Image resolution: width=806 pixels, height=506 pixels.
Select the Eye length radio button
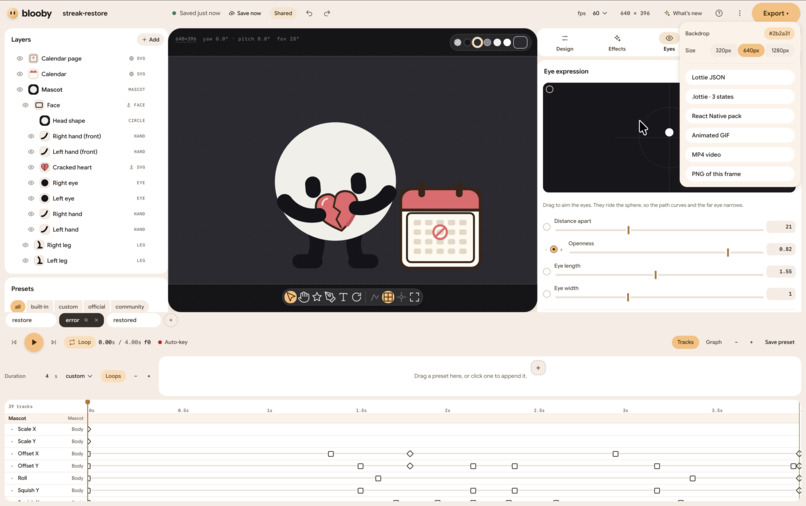coord(546,272)
